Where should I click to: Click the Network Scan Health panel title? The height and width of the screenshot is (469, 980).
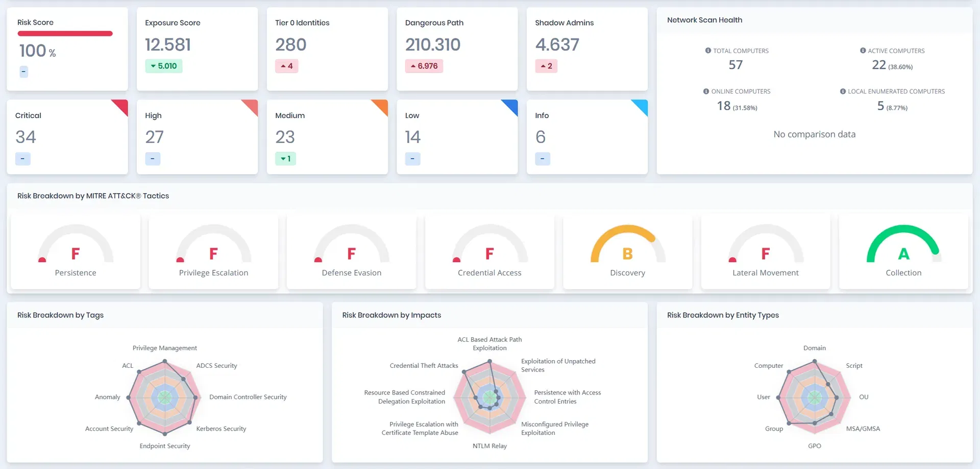[705, 20]
